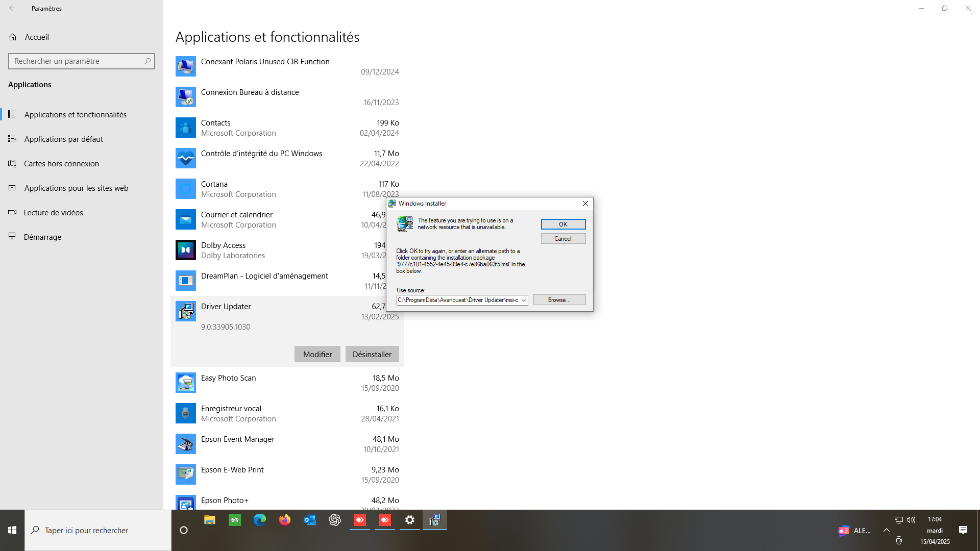The image size is (980, 551).
Task: Click the Courrier et calendrier icon
Action: click(186, 219)
